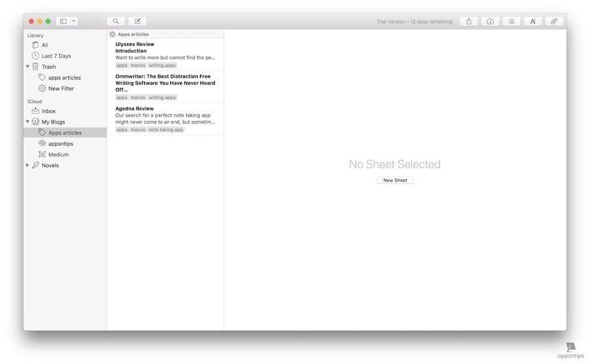The width and height of the screenshot is (590, 364).
Task: Toggle the sidebar layout view button
Action: point(63,21)
